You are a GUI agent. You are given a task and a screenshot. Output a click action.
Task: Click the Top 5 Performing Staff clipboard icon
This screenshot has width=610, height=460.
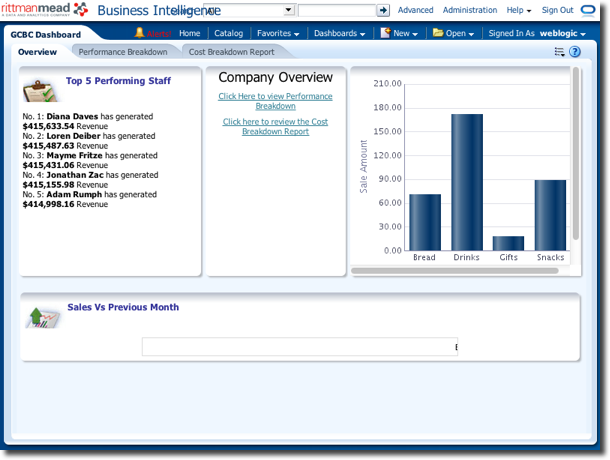pos(39,89)
